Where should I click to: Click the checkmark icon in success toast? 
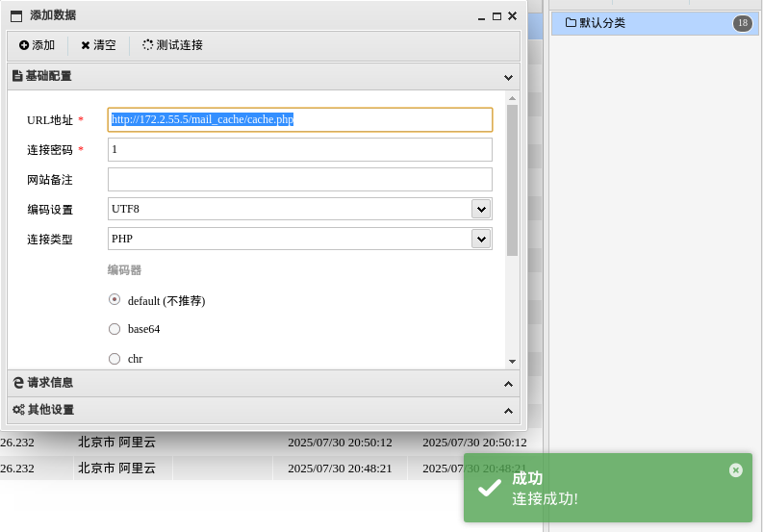tap(490, 488)
